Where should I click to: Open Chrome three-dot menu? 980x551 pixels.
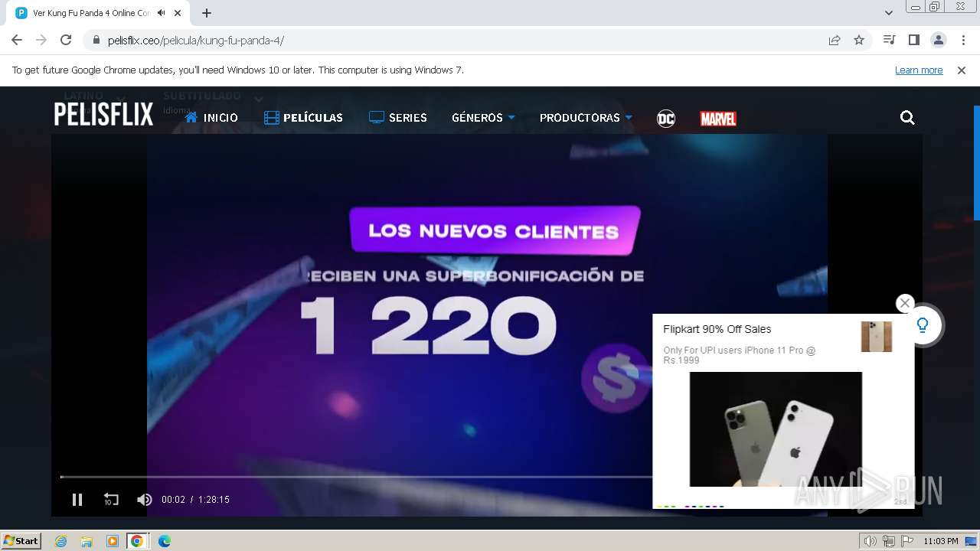point(963,40)
